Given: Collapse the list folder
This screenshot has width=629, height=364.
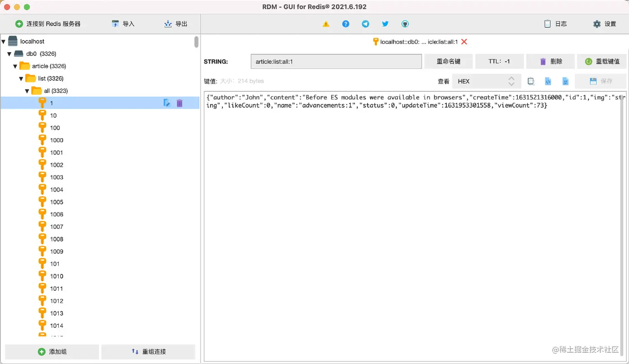Looking at the screenshot, I should (21, 79).
